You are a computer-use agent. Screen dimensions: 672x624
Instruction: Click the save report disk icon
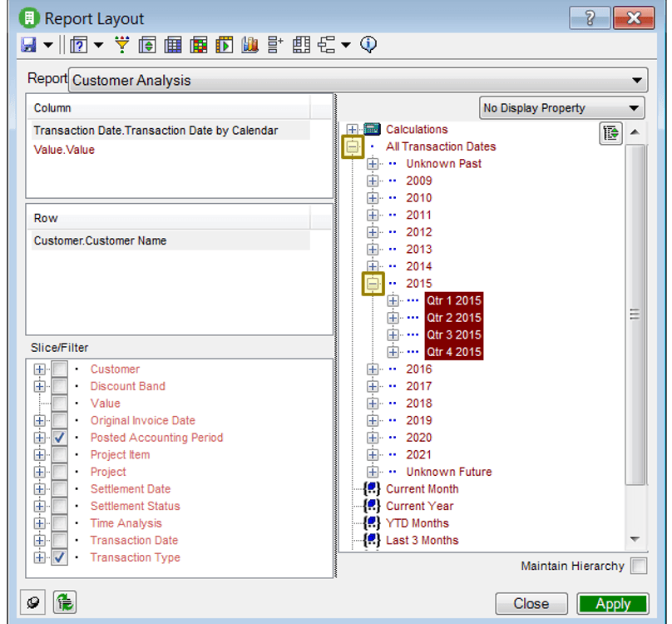tap(29, 45)
